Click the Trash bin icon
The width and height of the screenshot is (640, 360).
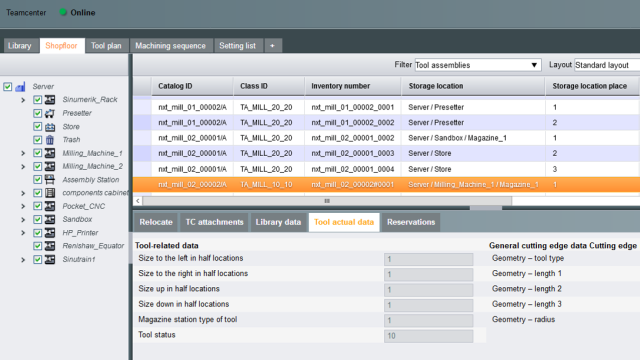[x=50, y=140]
